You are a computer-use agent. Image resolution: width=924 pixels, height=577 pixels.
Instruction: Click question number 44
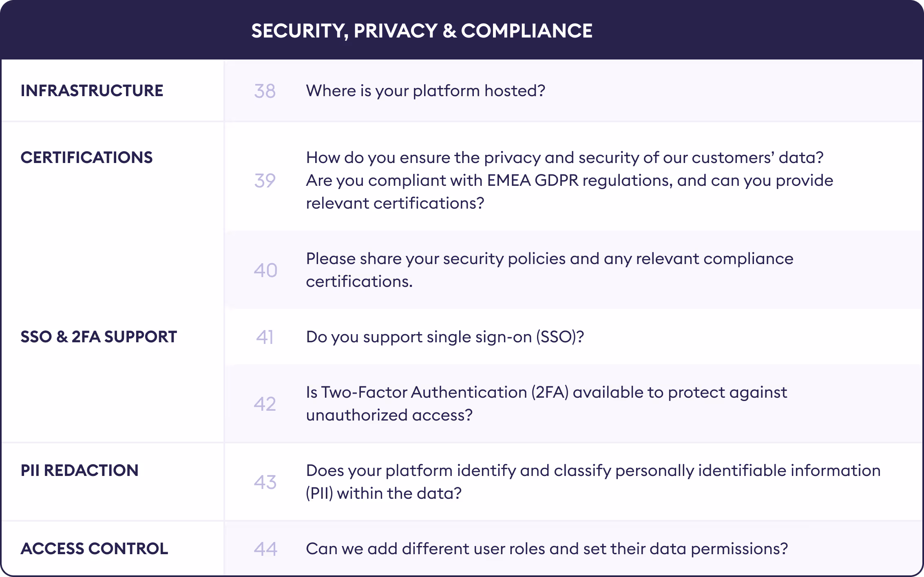pos(265,549)
